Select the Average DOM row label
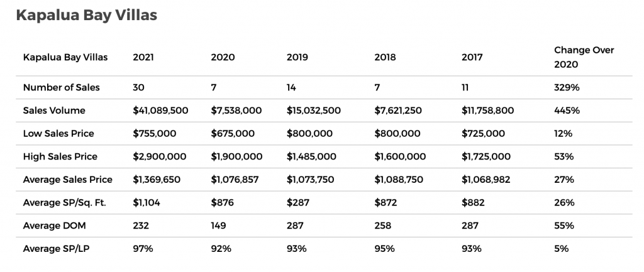This screenshot has height=272, width=644. tap(53, 226)
